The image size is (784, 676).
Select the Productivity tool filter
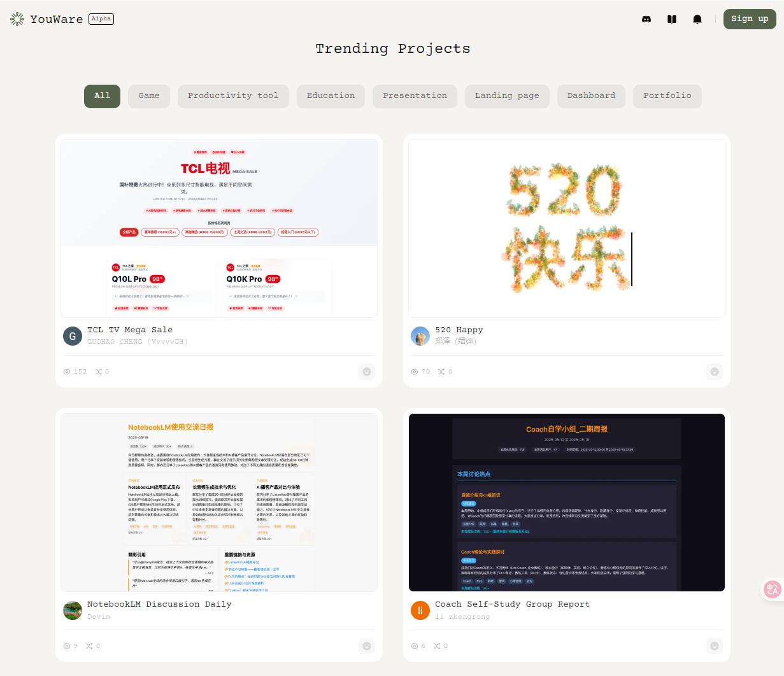click(x=233, y=96)
